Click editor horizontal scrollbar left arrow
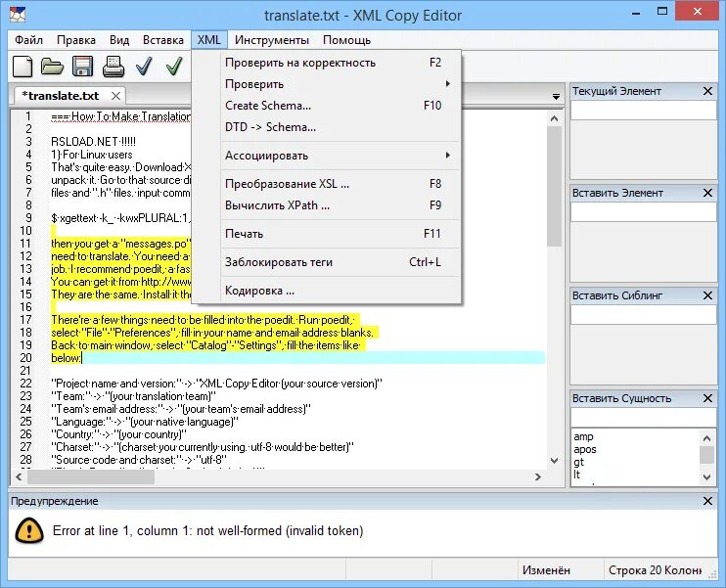 click(x=19, y=476)
